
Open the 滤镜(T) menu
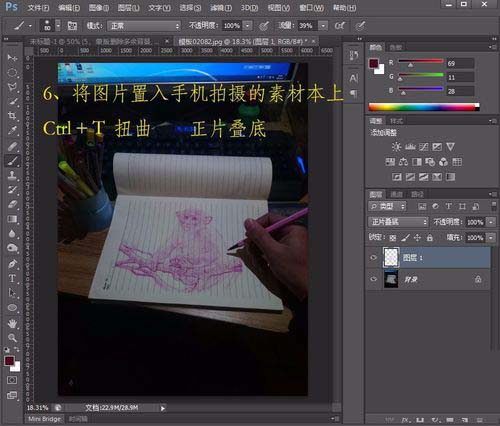pos(221,8)
